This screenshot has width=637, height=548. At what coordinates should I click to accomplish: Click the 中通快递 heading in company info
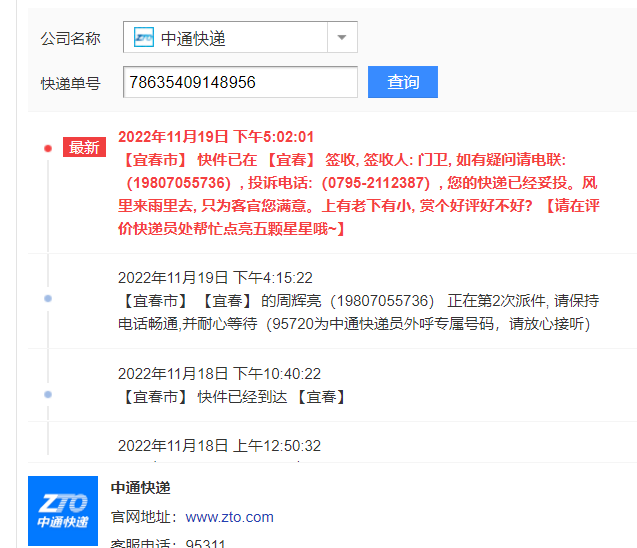[141, 487]
